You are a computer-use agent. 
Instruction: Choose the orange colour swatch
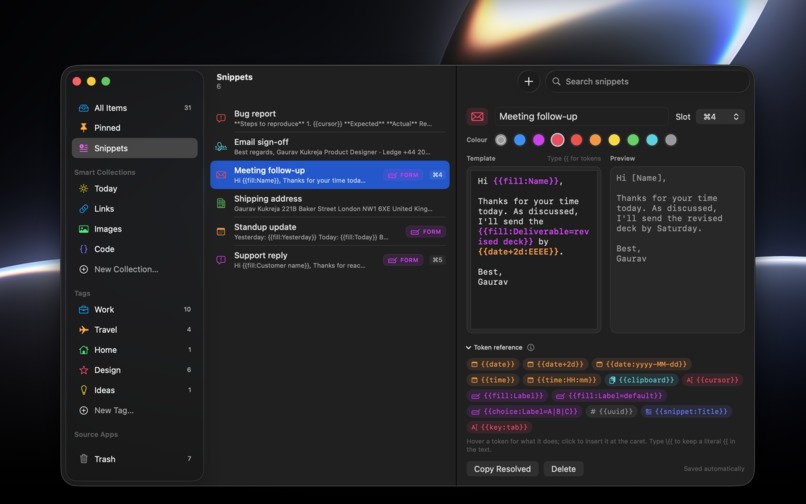tap(595, 140)
